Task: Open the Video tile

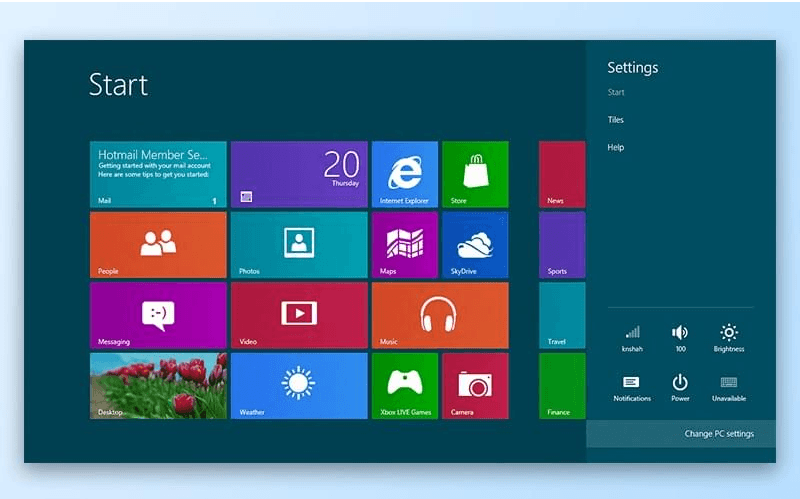Action: [299, 315]
